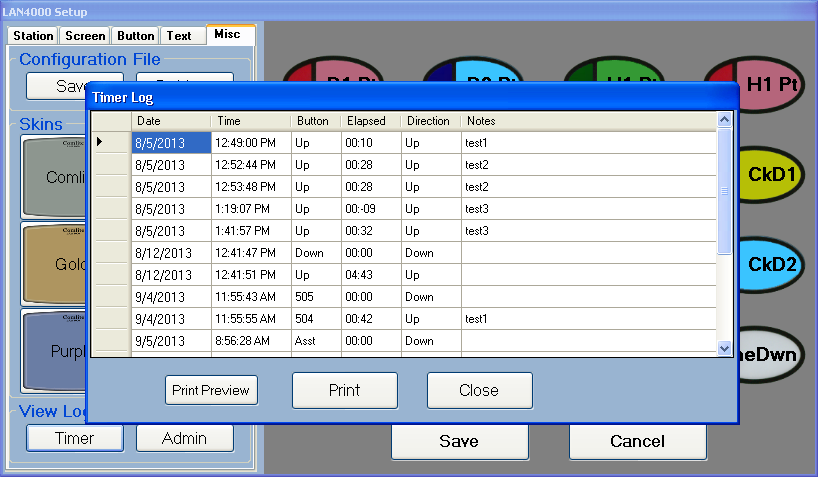Switch to the Station tab

coord(33,36)
